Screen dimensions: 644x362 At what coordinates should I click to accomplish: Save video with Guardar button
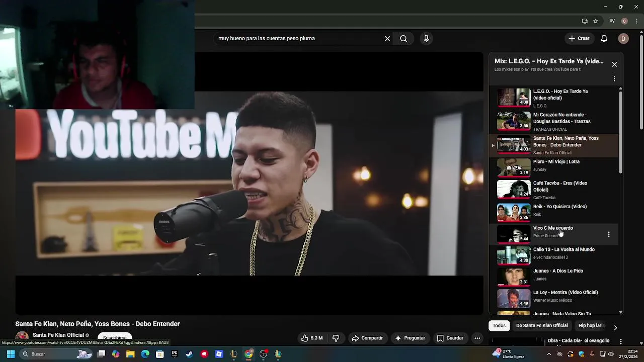coord(450,338)
